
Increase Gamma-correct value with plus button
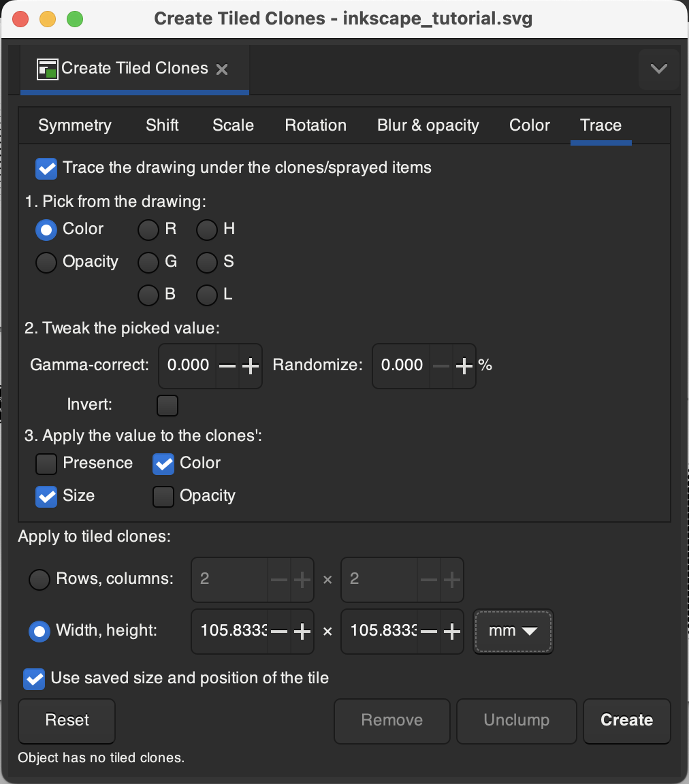[249, 365]
